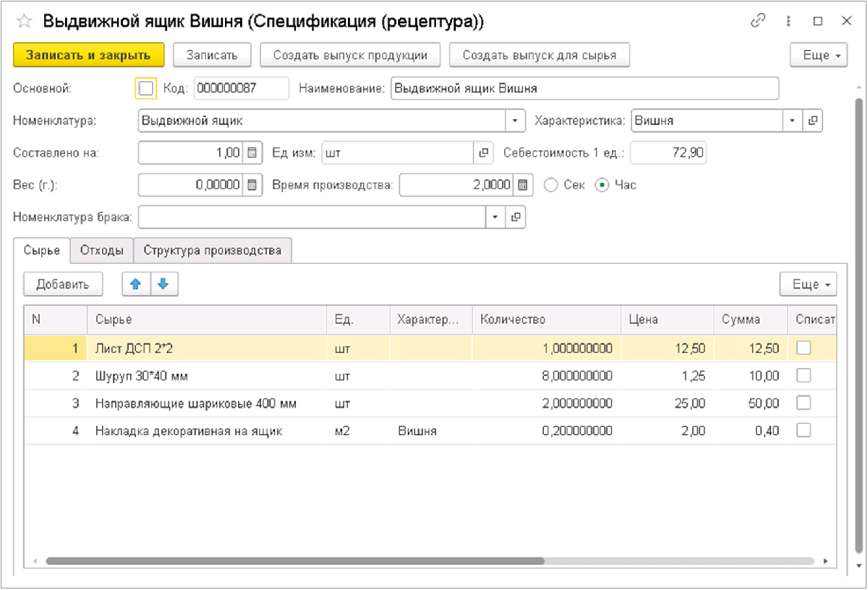Click into the Наименование field

[x=584, y=88]
